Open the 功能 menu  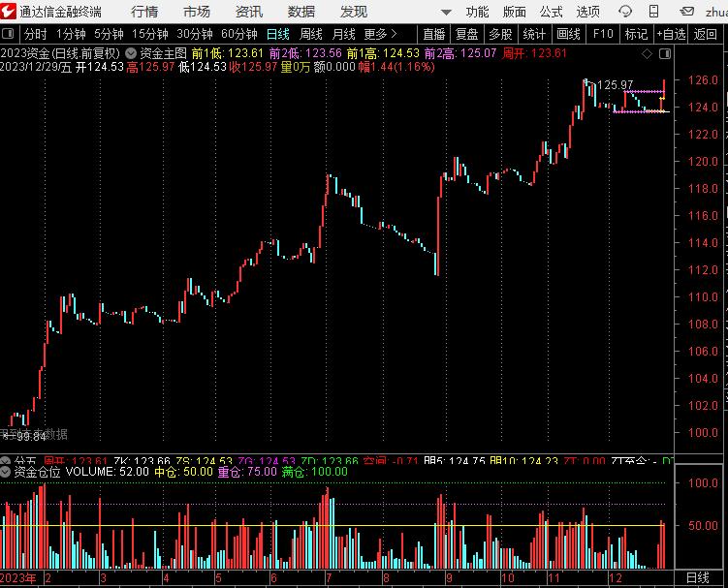(477, 12)
